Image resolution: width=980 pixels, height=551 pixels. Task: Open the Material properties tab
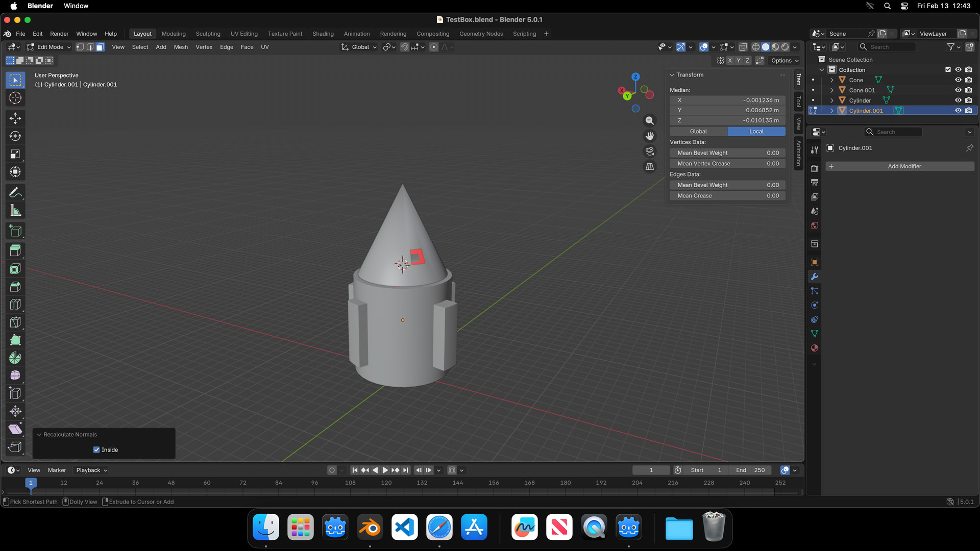815,348
